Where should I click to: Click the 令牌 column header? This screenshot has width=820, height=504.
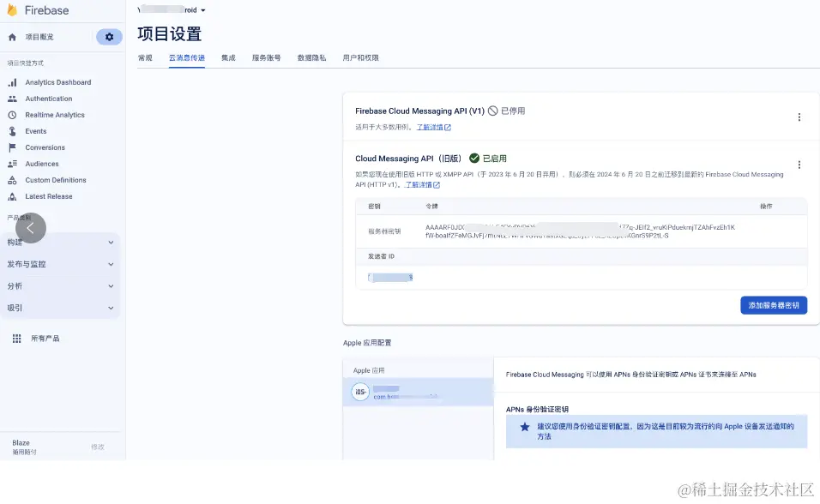click(x=431, y=207)
